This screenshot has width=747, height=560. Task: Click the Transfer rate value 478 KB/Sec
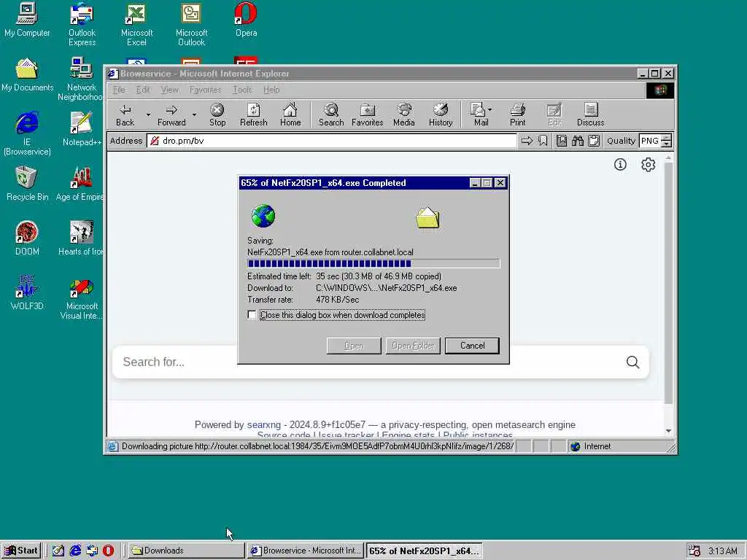coord(337,300)
